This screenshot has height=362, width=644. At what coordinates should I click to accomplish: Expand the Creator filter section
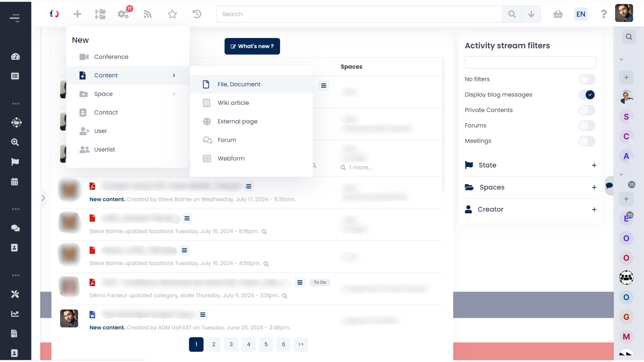pos(594,209)
